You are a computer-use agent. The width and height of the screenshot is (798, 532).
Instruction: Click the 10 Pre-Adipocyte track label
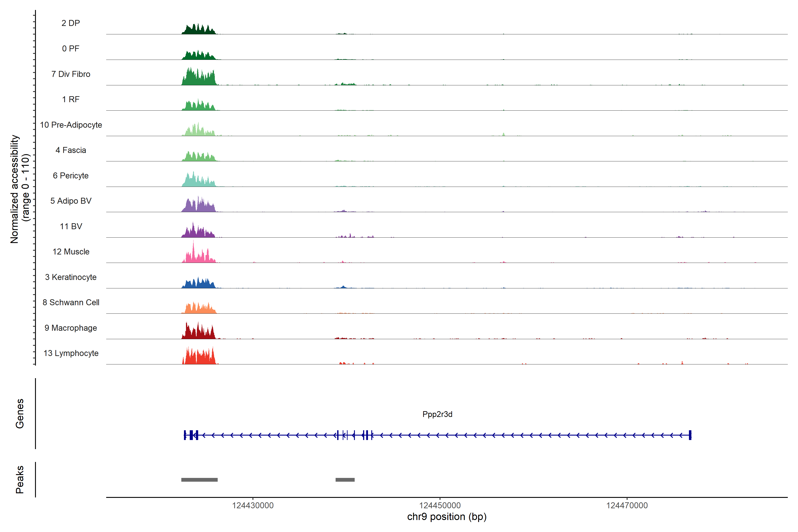(71, 125)
